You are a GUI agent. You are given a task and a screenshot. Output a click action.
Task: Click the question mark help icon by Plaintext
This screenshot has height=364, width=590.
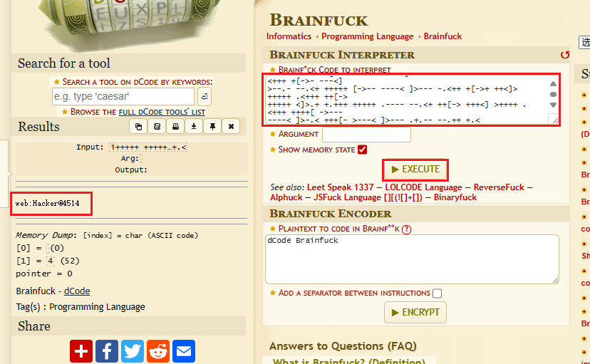tap(406, 229)
